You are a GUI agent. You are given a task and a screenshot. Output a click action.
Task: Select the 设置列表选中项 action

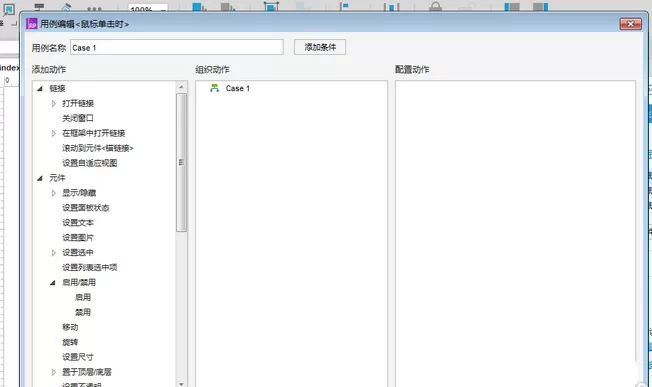point(89,268)
